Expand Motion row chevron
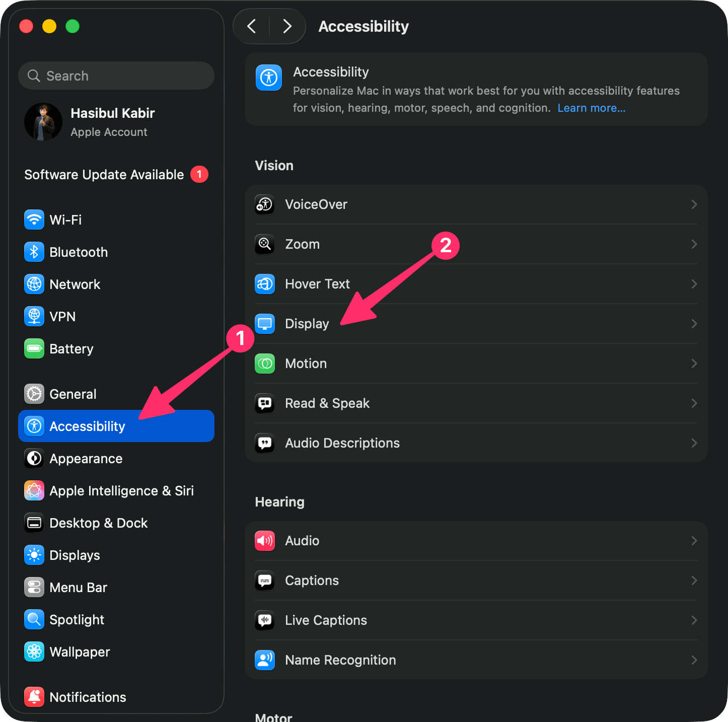728x722 pixels. pos(694,364)
